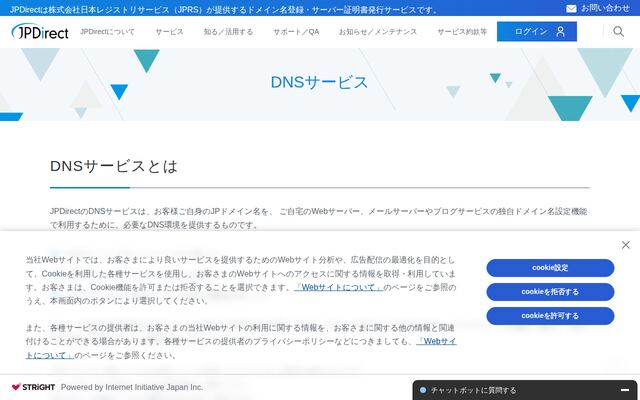The width and height of the screenshot is (640, 400).
Task: Open the サービス menu
Action: pyautogui.click(x=169, y=32)
